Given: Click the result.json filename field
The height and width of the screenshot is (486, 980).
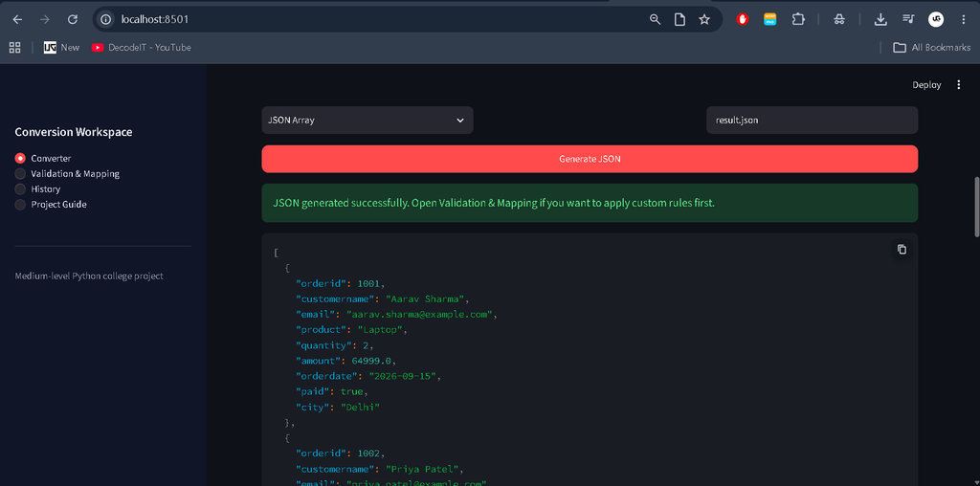Looking at the screenshot, I should [812, 120].
